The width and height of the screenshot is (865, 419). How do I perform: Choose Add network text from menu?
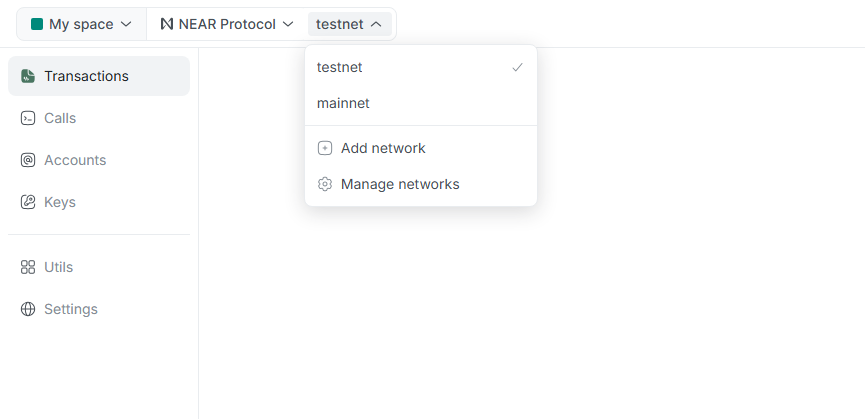click(x=383, y=148)
